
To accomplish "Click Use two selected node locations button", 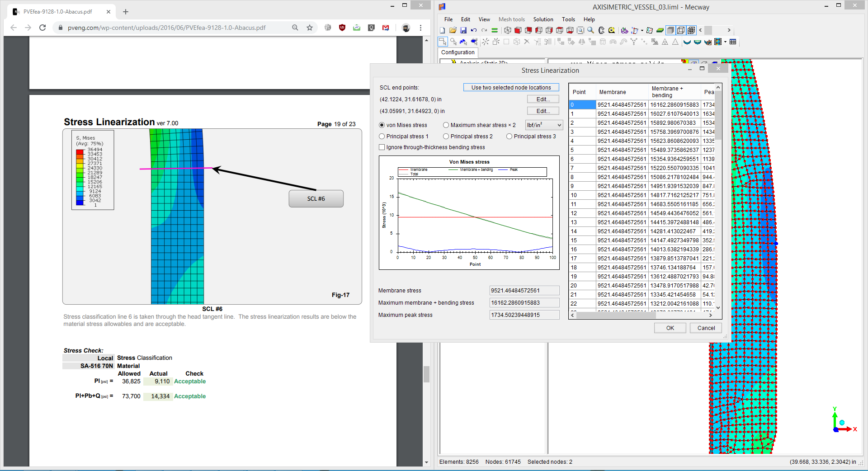I will 511,88.
